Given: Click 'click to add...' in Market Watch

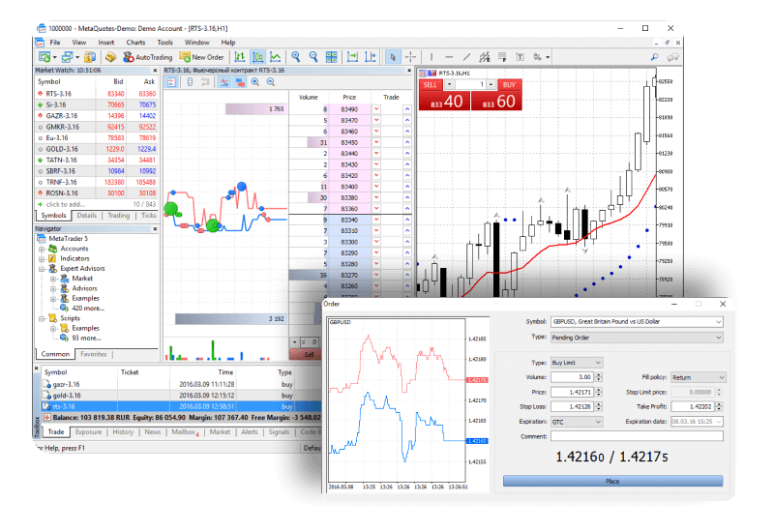Looking at the screenshot, I should (x=65, y=204).
